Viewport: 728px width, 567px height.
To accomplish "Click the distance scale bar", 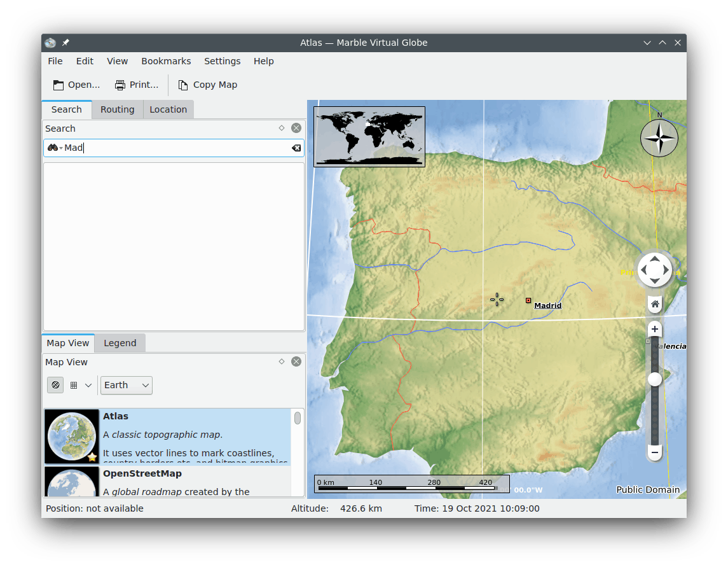I will pos(412,484).
